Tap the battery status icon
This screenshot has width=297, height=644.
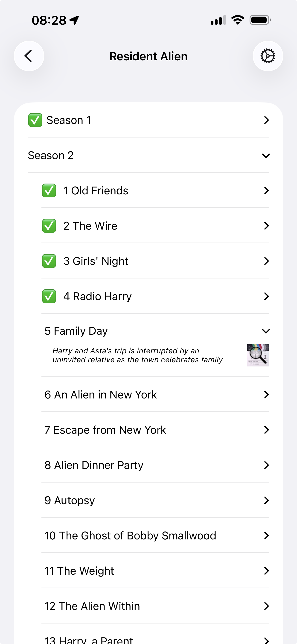click(260, 20)
